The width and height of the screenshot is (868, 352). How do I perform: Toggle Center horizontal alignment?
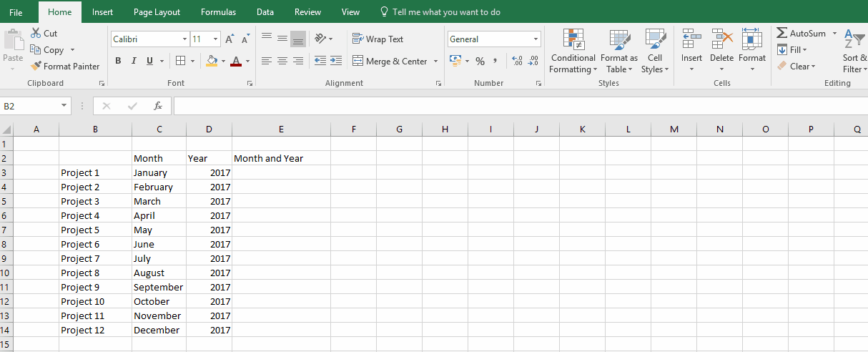[282, 61]
